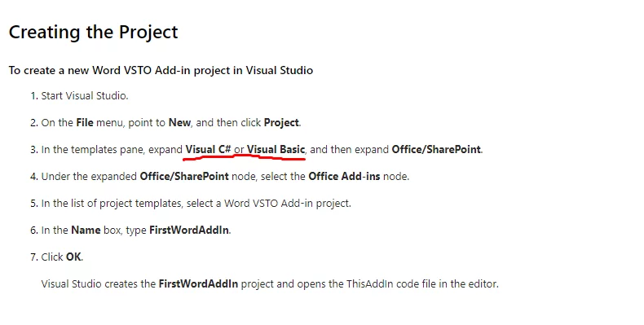Click the 'Start Visual Studio.' step text
Image resolution: width=644 pixels, height=325 pixels.
[x=85, y=95]
